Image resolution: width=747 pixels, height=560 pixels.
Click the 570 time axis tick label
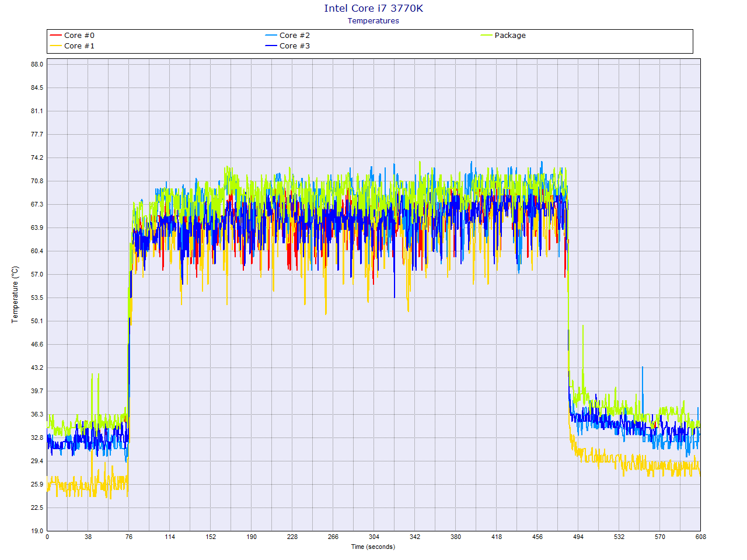(660, 537)
